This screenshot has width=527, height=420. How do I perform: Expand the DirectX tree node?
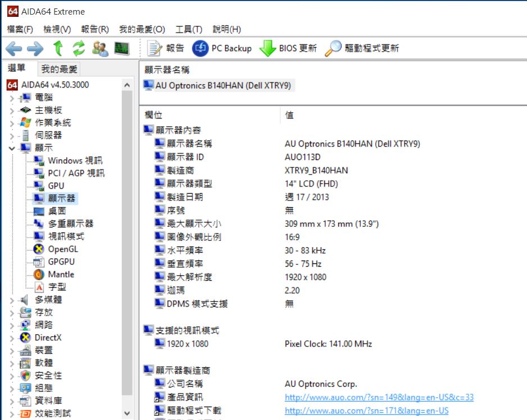point(12,338)
